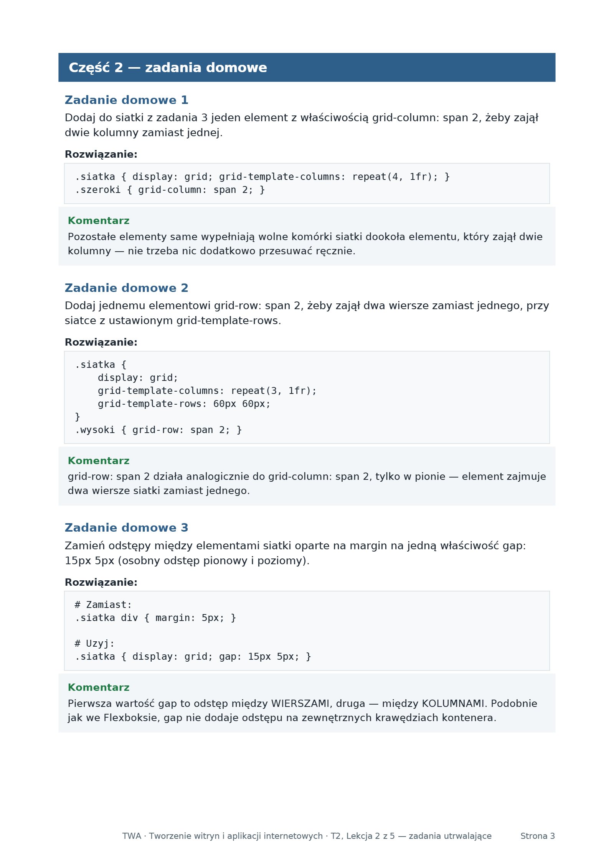Click the comment text mentioning WIERSZAMI and KOLUMNAMI

pos(302,710)
